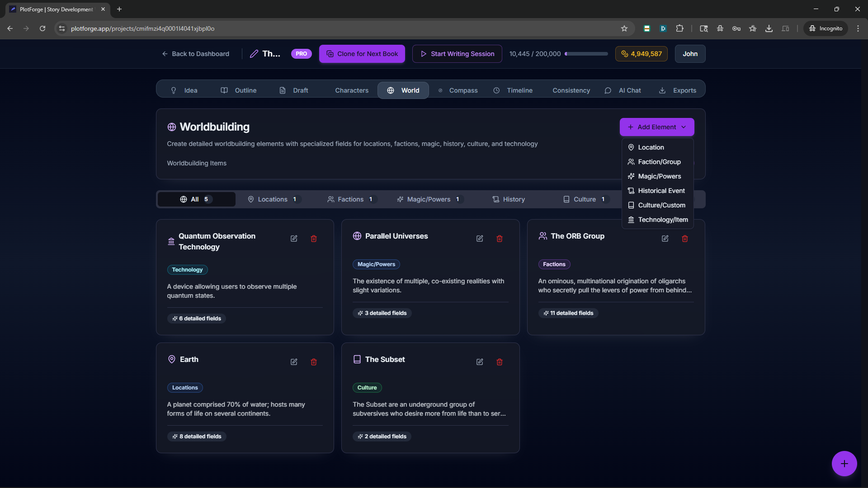Go back with the browser back arrow
Viewport: 868px width, 488px height.
coord(10,28)
